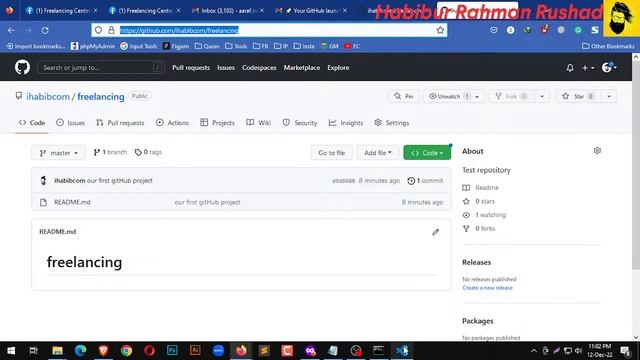
Task: Fork the freelancing repository
Action: 511,96
